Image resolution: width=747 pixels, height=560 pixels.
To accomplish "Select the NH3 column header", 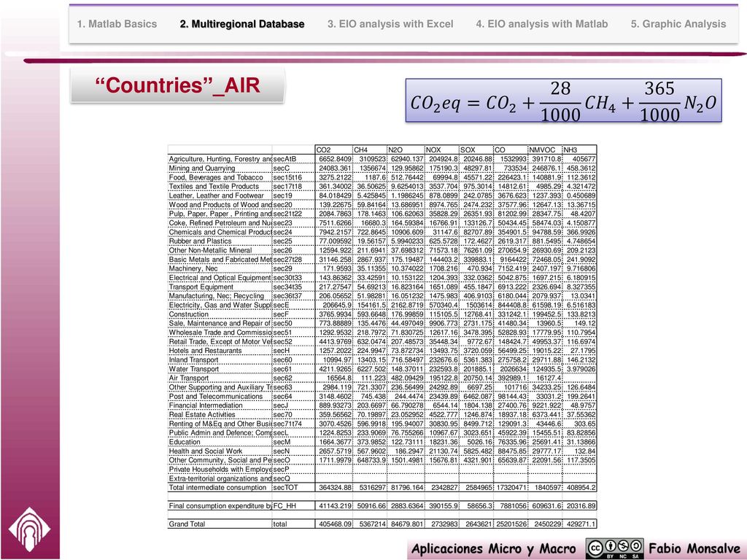I will click(580, 149).
